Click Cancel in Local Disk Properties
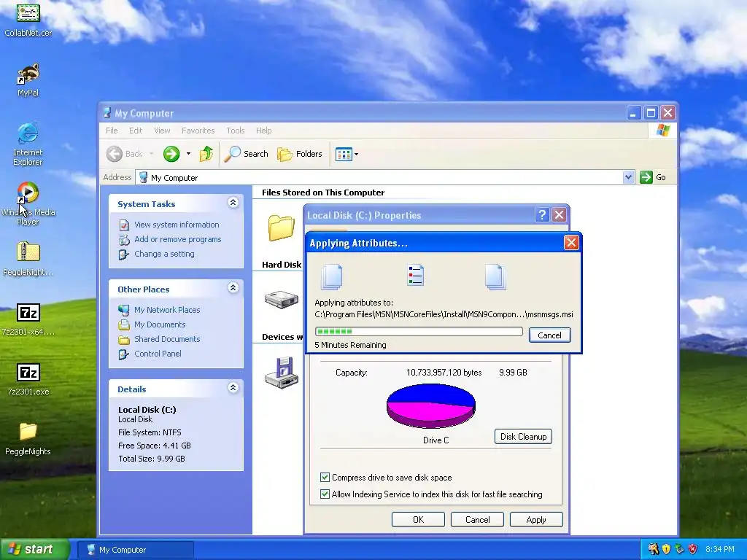This screenshot has height=560, width=747. pos(477,519)
